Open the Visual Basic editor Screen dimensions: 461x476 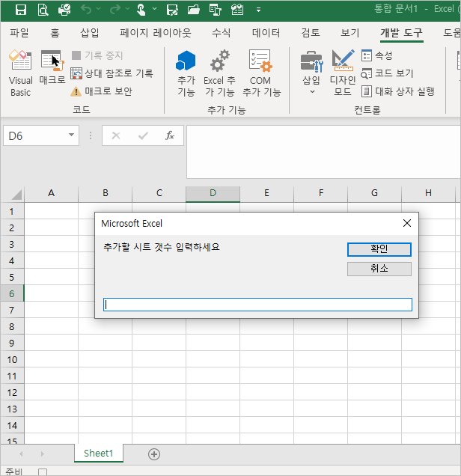tap(20, 73)
